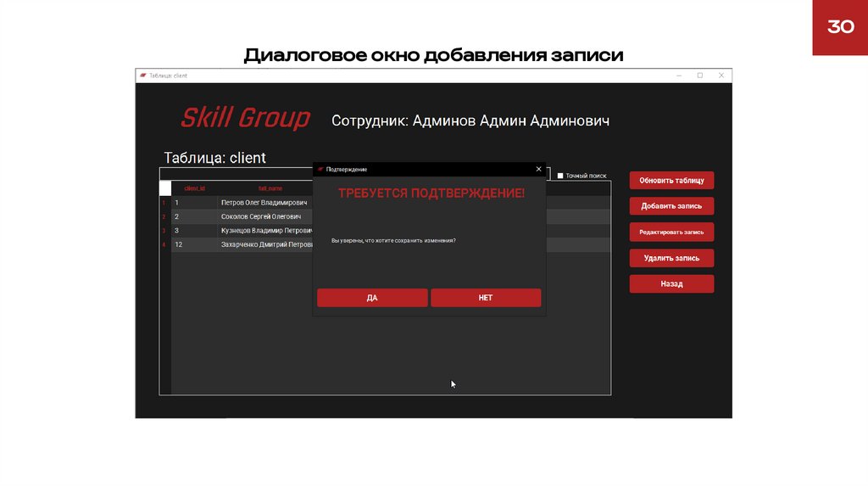Click full_name column header
This screenshot has width=868, height=487.
(270, 188)
